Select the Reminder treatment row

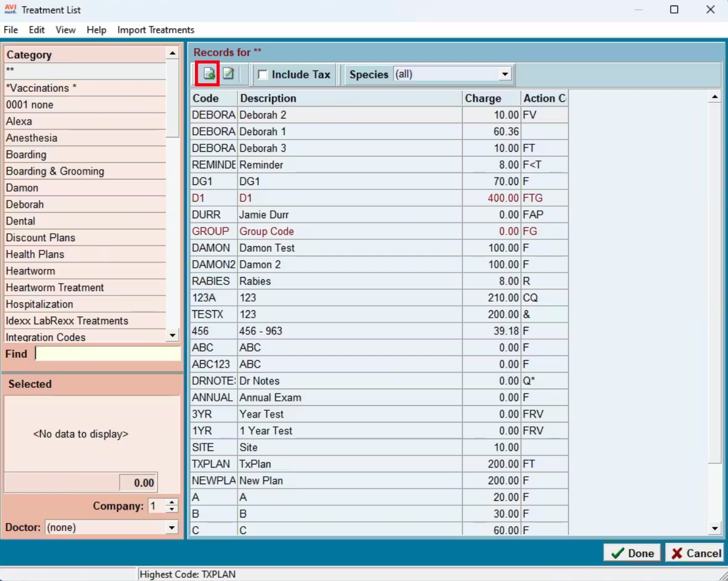coord(379,165)
